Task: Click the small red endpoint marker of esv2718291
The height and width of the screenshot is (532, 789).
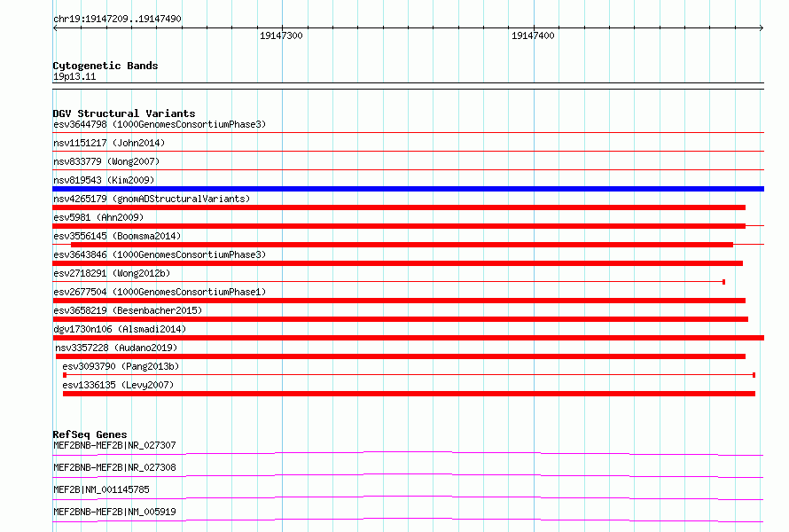Action: point(723,282)
